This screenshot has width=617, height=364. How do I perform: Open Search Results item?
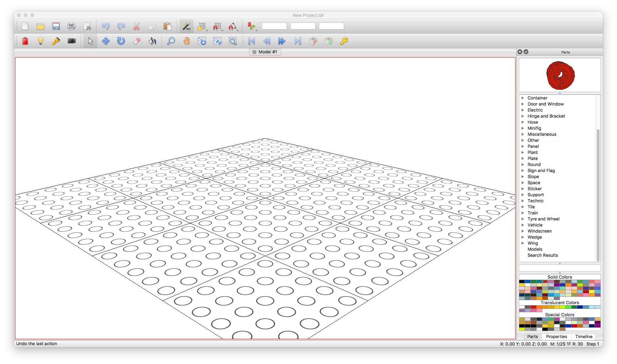542,255
